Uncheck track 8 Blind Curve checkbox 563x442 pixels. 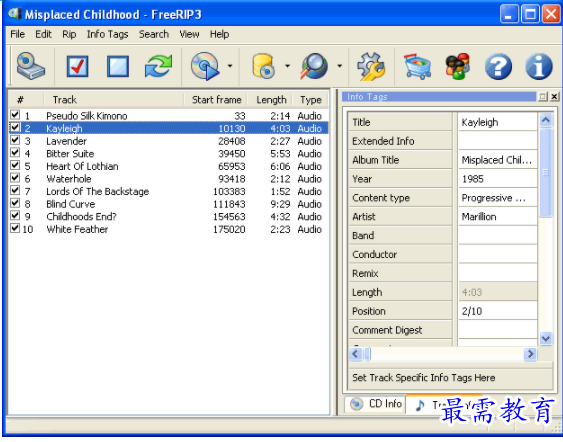(15, 203)
